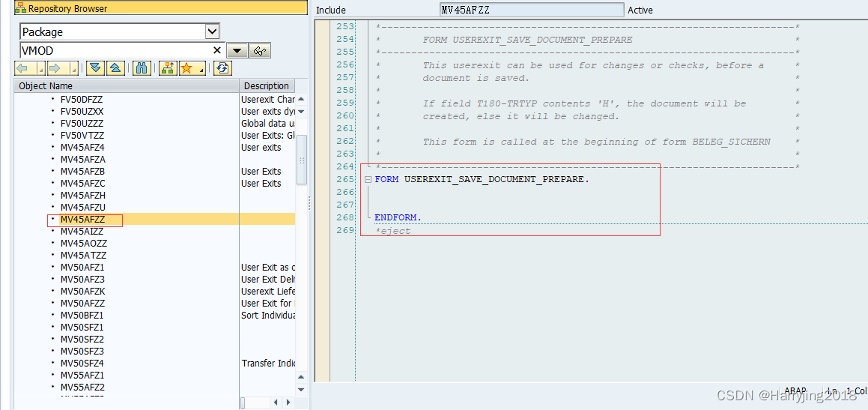Place cursor on the *eject comment line
Viewport: 868px width, 410px height.
coord(393,231)
